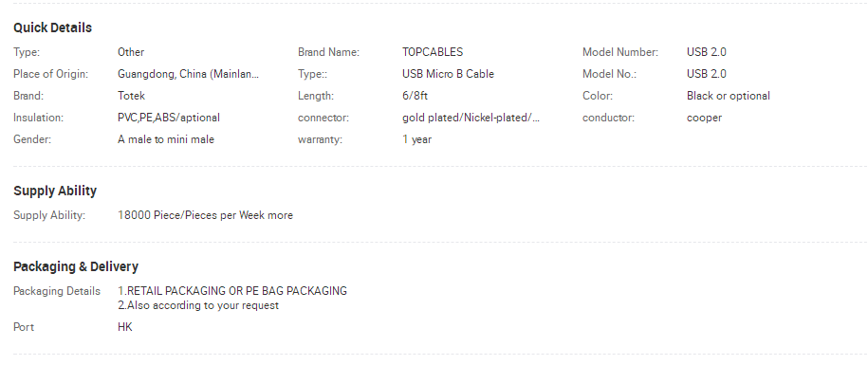Click the 1 year warranty value
This screenshot has width=868, height=365.
click(x=416, y=140)
